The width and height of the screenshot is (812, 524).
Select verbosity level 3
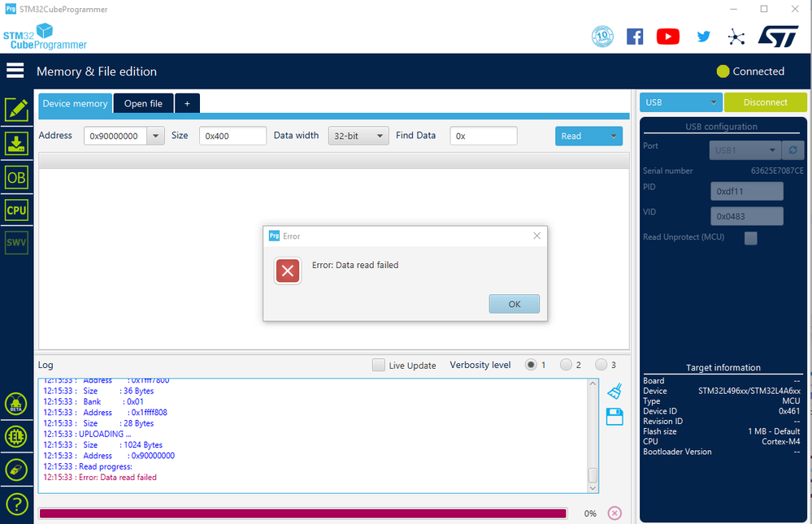(601, 365)
